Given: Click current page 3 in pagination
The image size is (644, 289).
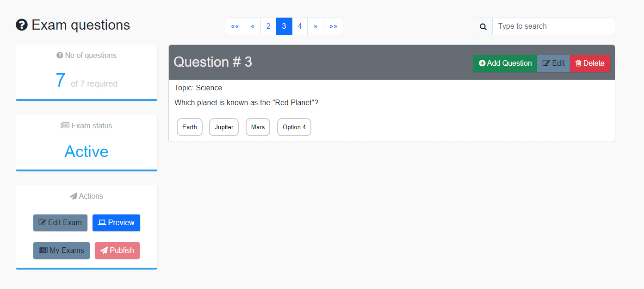Looking at the screenshot, I should [x=284, y=26].
